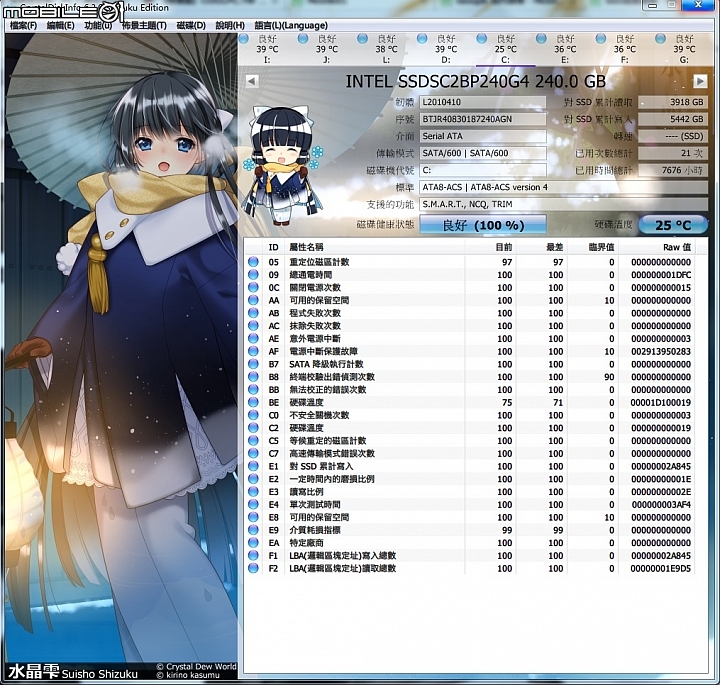Click status icon of attribute BB row
The image size is (720, 685).
tap(253, 389)
